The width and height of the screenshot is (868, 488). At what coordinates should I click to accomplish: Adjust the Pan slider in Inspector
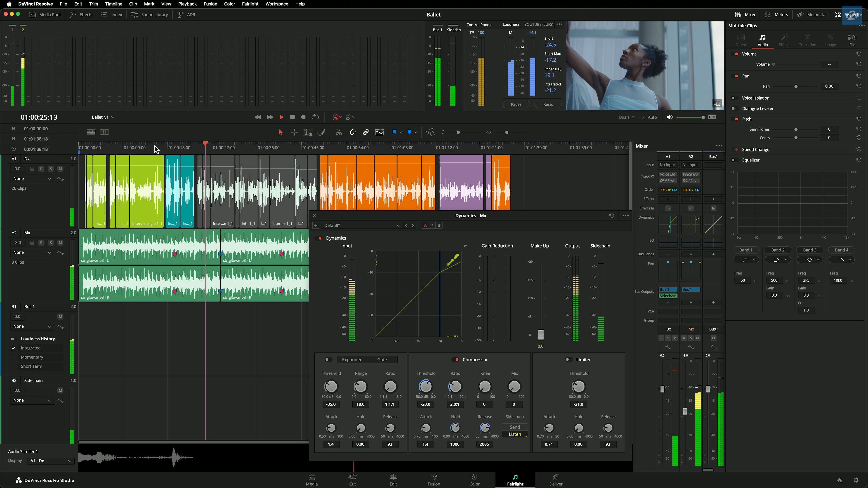[796, 86]
